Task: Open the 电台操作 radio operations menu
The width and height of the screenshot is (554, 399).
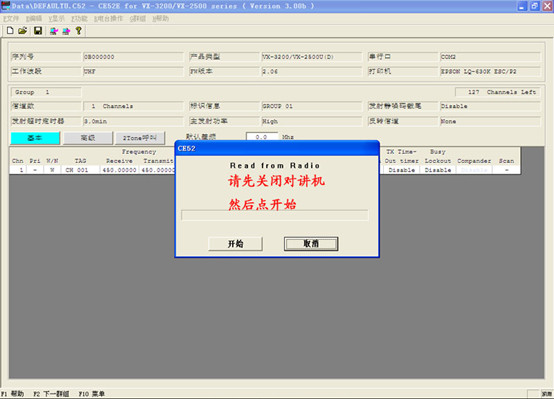Action: click(108, 19)
